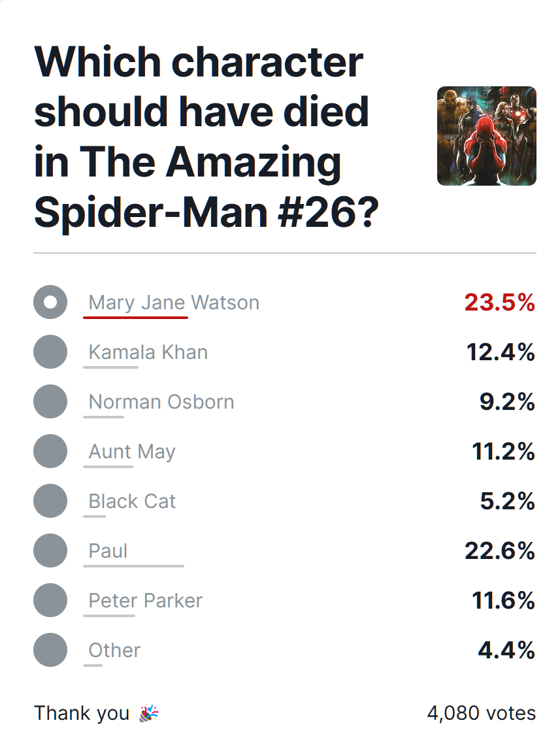Click the 23.5% result for Mary Jane
This screenshot has height=744, width=560.
500,303
